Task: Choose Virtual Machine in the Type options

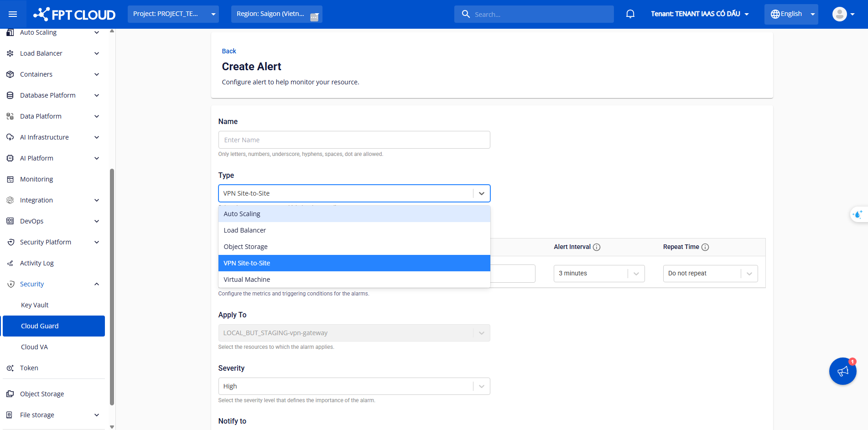Action: tap(354, 280)
